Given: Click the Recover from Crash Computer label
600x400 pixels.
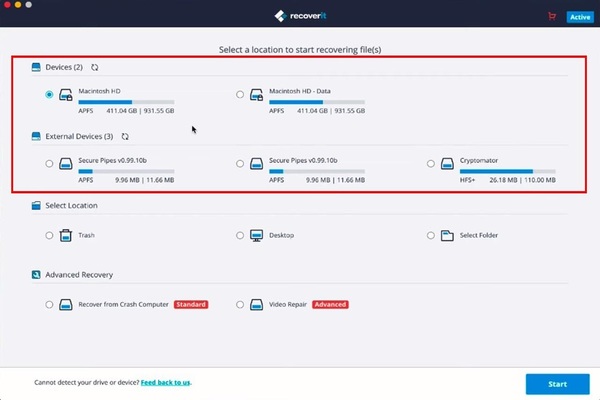Looking at the screenshot, I should [123, 305].
